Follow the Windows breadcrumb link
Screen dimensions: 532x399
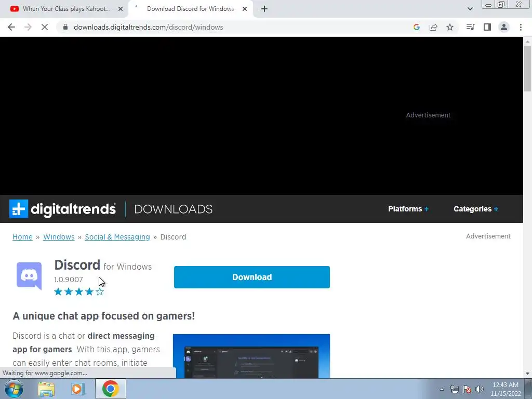tap(59, 237)
